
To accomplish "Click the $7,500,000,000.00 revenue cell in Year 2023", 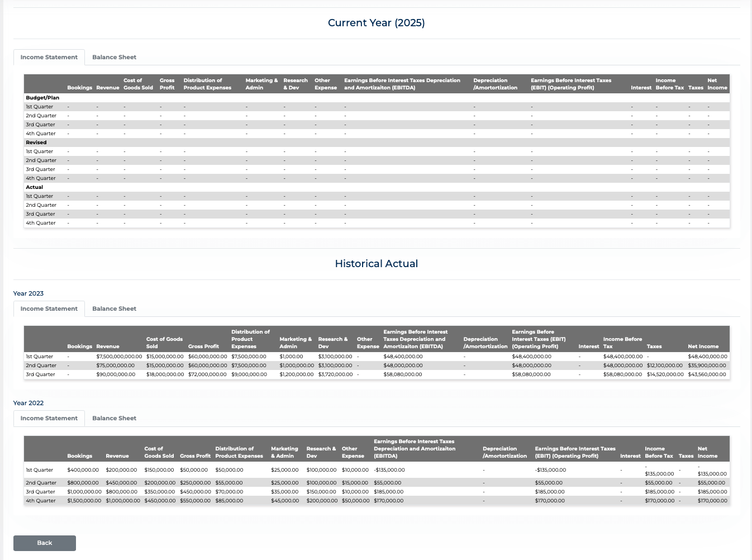I will (x=119, y=357).
